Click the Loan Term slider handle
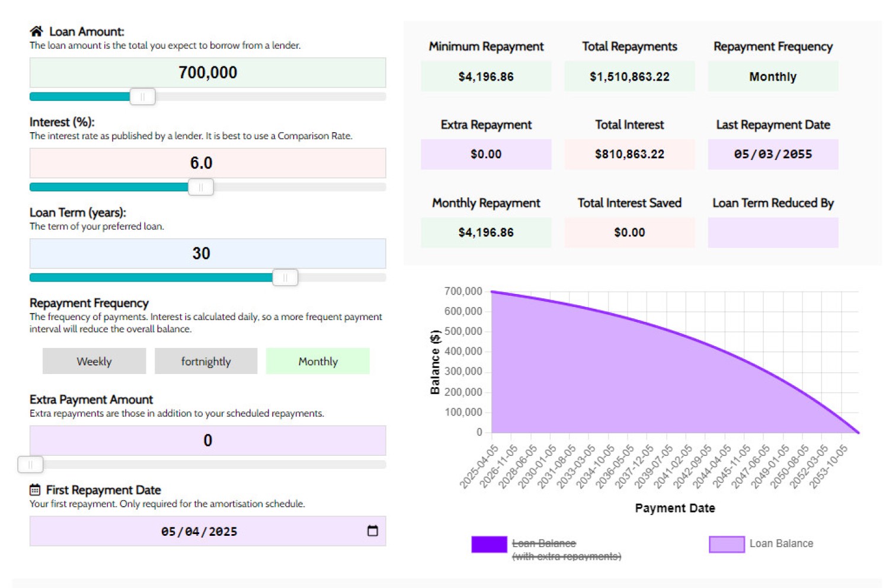The image size is (889, 588). pos(285,277)
